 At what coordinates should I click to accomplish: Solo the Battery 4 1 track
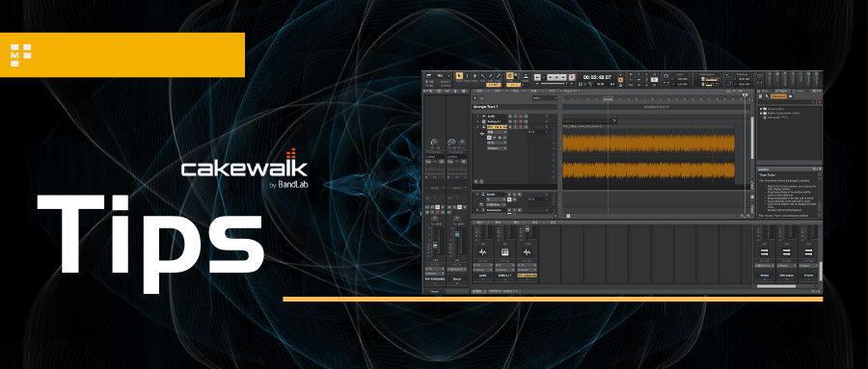click(515, 121)
